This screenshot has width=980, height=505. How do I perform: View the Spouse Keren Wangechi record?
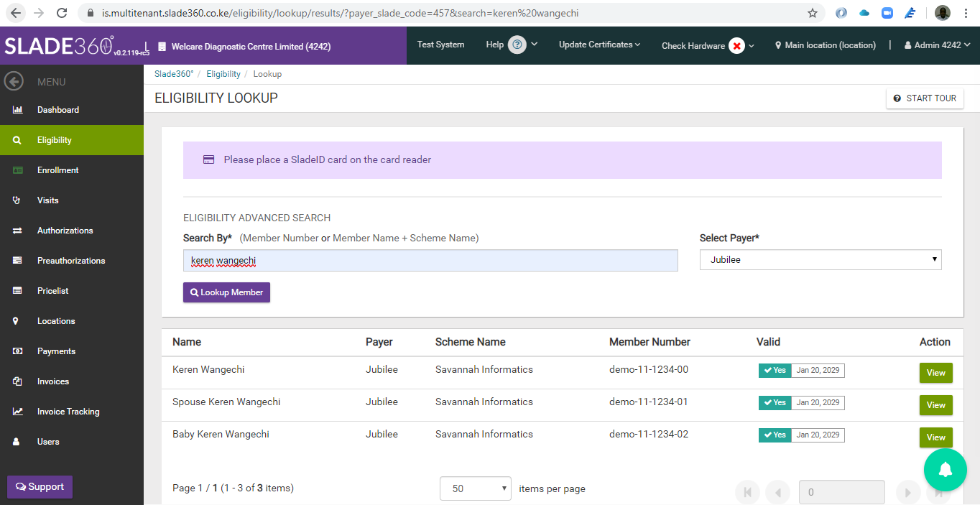(x=935, y=405)
